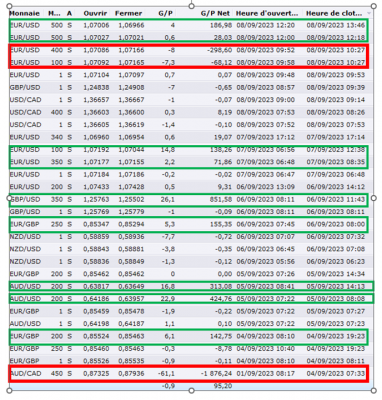
Task: Click net value 19,07
Action: click(223, 137)
